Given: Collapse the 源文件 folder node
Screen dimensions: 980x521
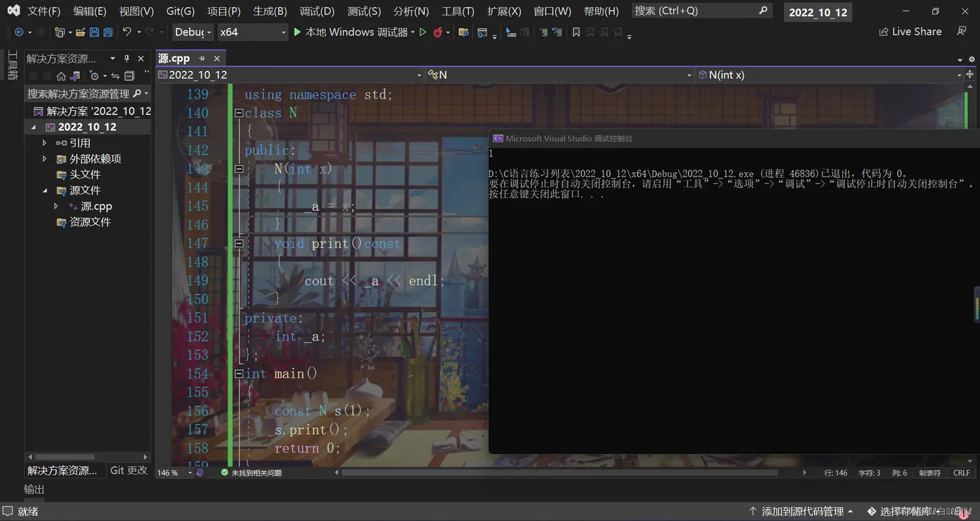Looking at the screenshot, I should point(45,190).
